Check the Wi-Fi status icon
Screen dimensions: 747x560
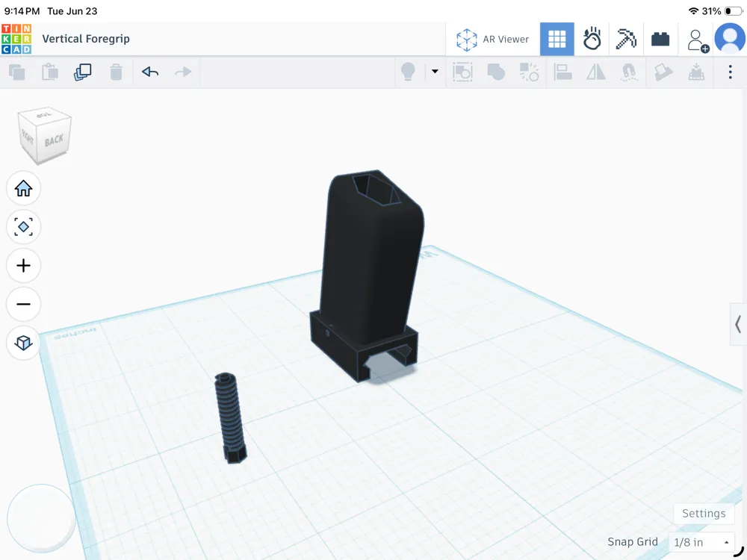coord(694,11)
